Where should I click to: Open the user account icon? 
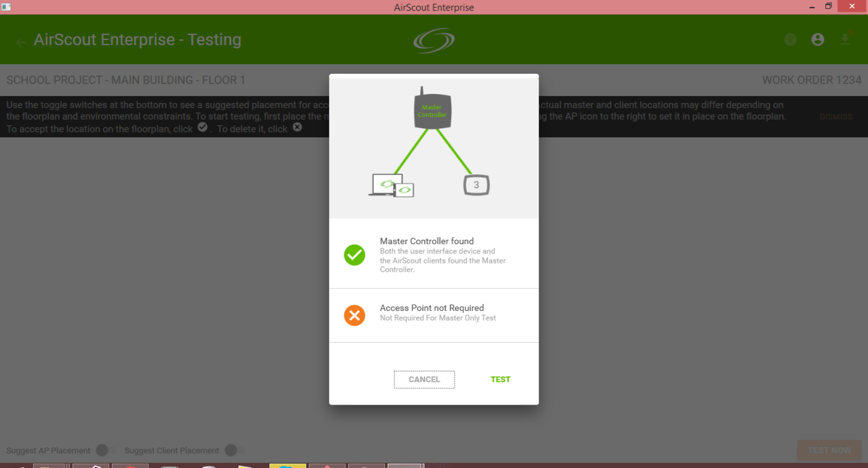point(818,40)
